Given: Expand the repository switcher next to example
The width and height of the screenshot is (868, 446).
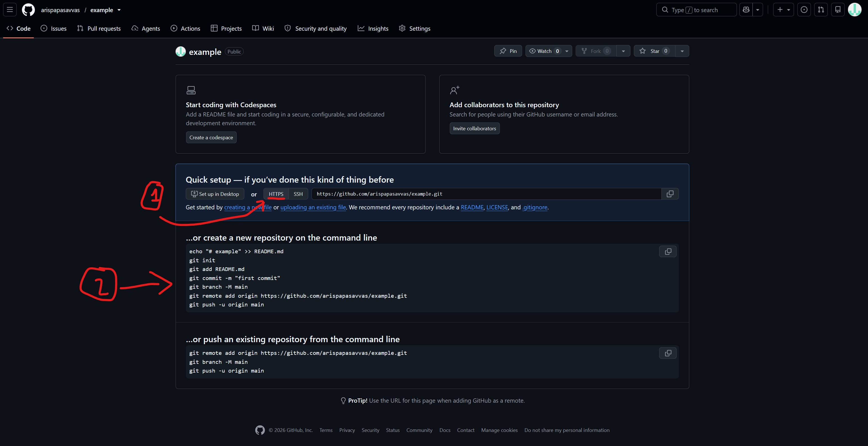Looking at the screenshot, I should point(119,10).
